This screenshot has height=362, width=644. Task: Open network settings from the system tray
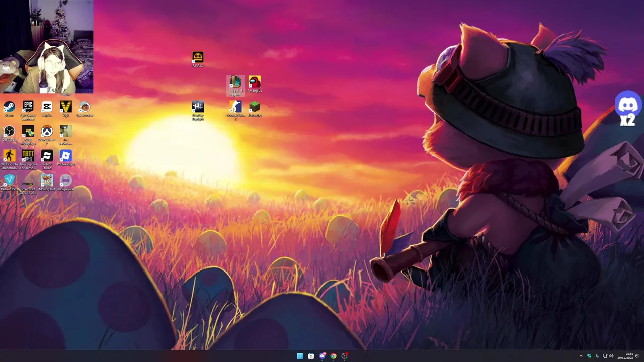(x=605, y=356)
